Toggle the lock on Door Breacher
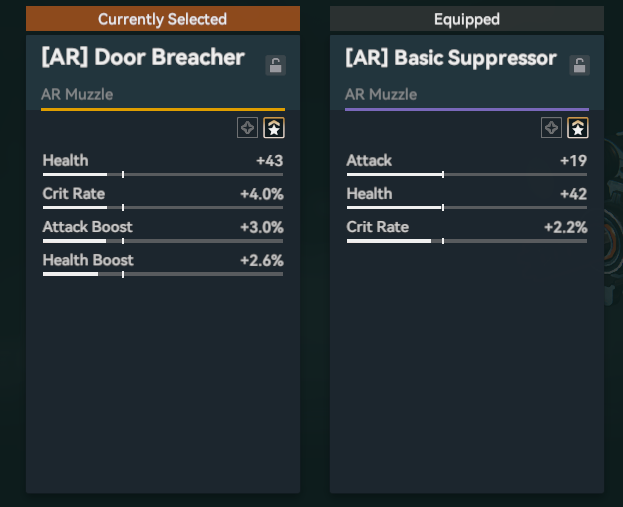The height and width of the screenshot is (507, 623). pyautogui.click(x=276, y=66)
